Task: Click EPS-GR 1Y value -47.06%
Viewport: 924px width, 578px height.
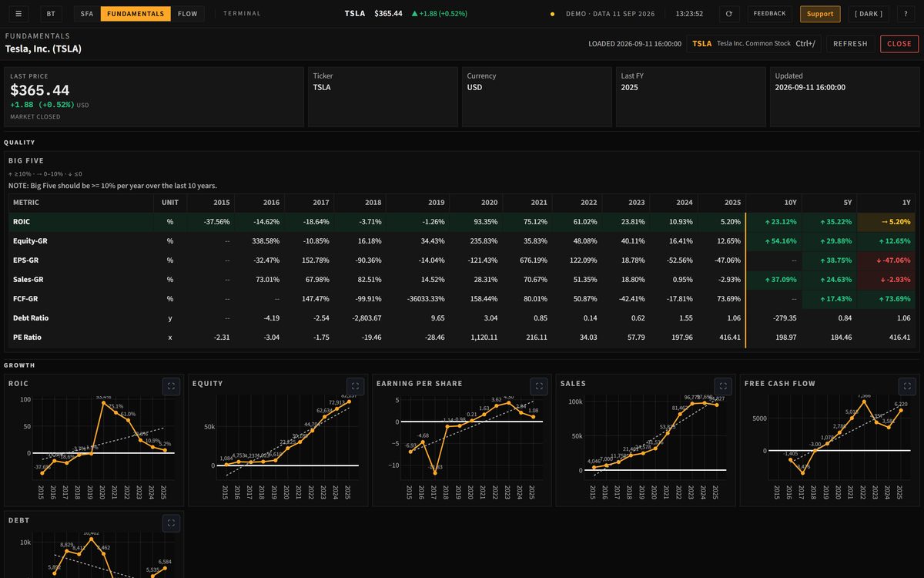Action: coord(887,260)
